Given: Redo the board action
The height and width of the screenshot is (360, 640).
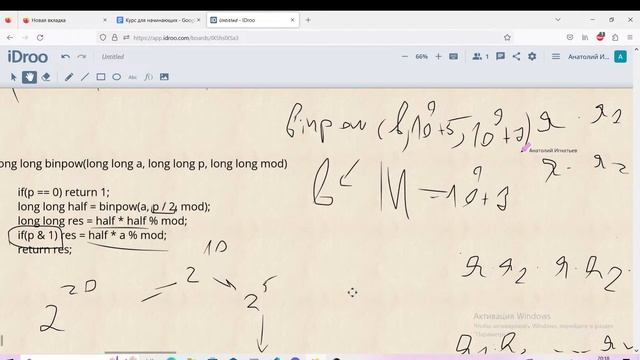Looking at the screenshot, I should point(82,57).
